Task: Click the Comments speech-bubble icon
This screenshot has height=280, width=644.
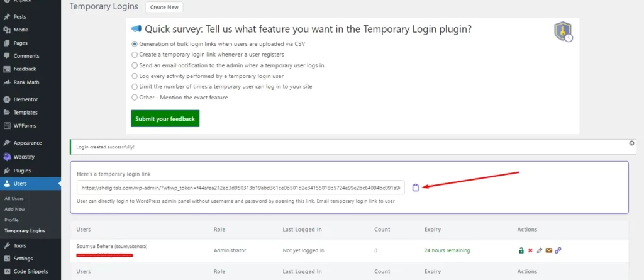Action: coord(6,56)
